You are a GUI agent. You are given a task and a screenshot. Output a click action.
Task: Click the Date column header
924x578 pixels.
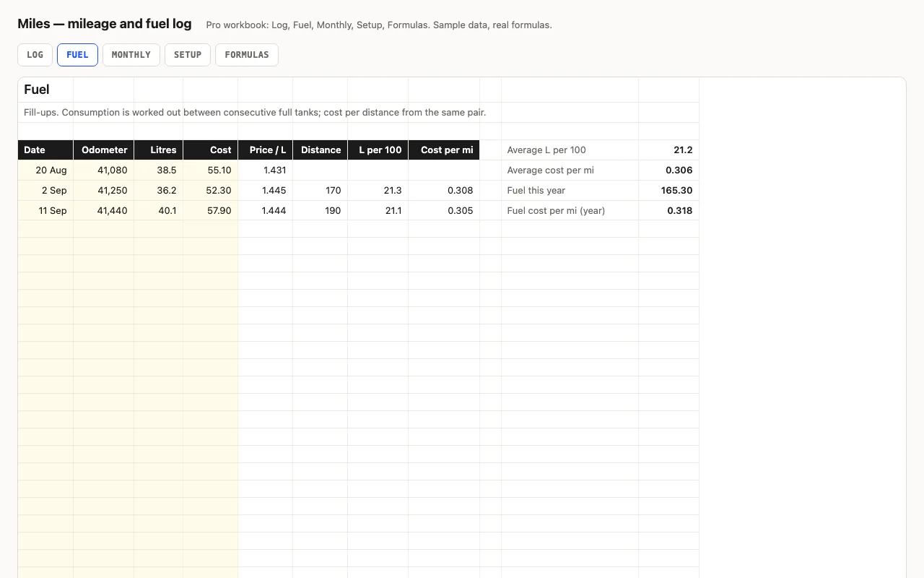[x=45, y=150]
